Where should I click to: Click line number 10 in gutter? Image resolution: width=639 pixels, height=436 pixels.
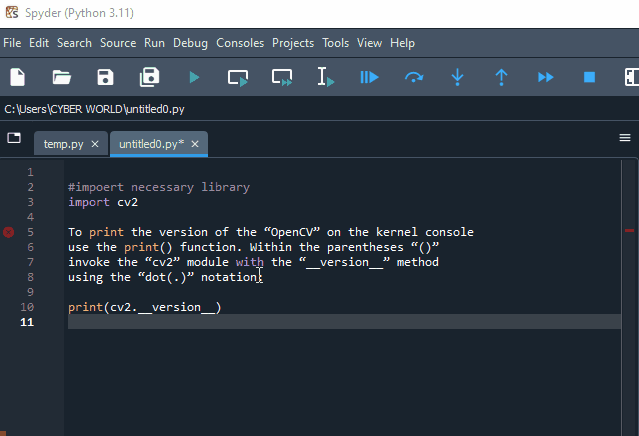pyautogui.click(x=27, y=307)
